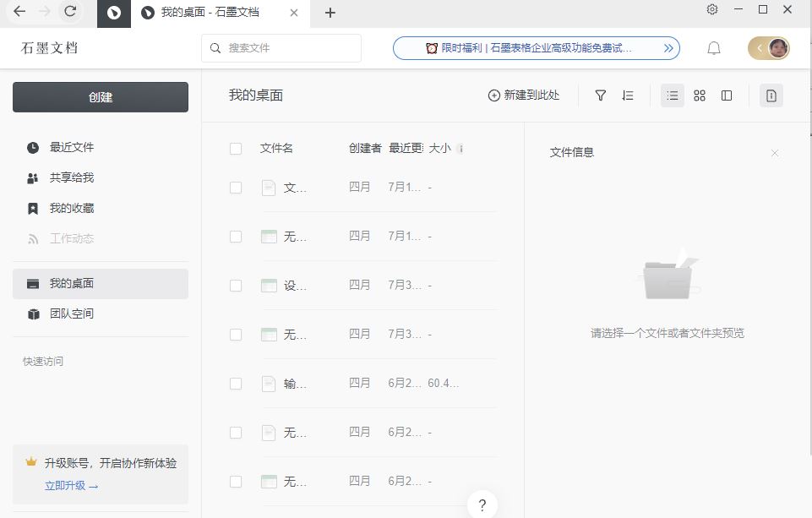
Task: Click the 大小 column header
Action: (x=439, y=148)
